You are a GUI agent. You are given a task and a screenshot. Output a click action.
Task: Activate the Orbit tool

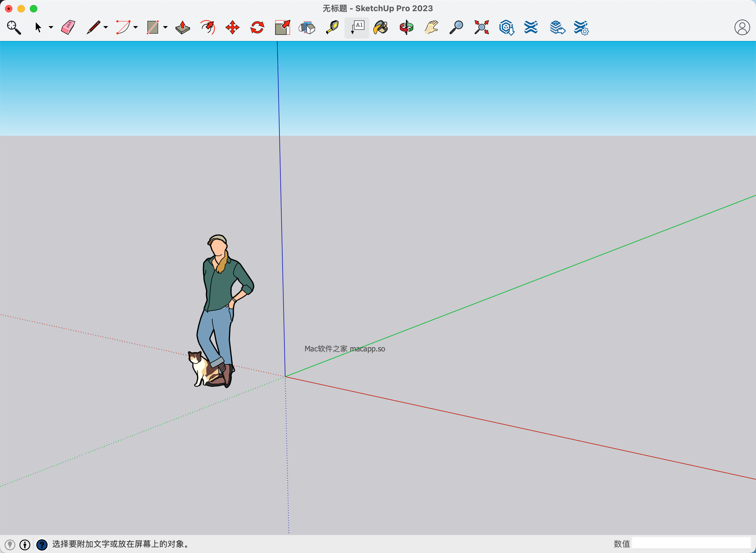coord(406,27)
